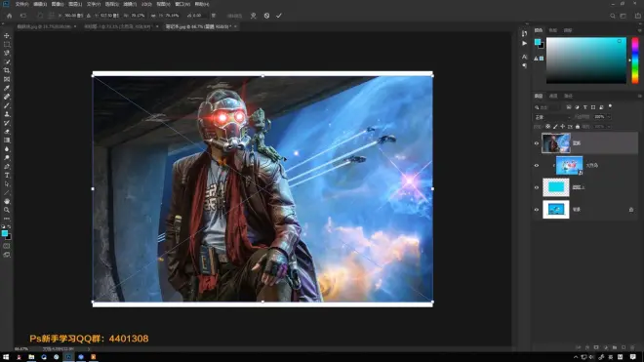The width and height of the screenshot is (644, 362).
Task: Show hidden system tray icons chevron
Action: tap(576, 357)
